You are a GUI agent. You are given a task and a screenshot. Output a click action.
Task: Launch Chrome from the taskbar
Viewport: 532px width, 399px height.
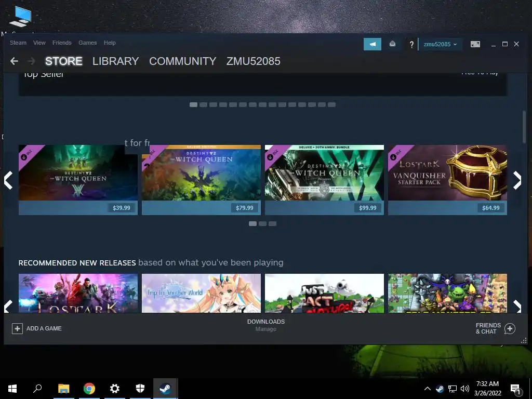click(89, 389)
